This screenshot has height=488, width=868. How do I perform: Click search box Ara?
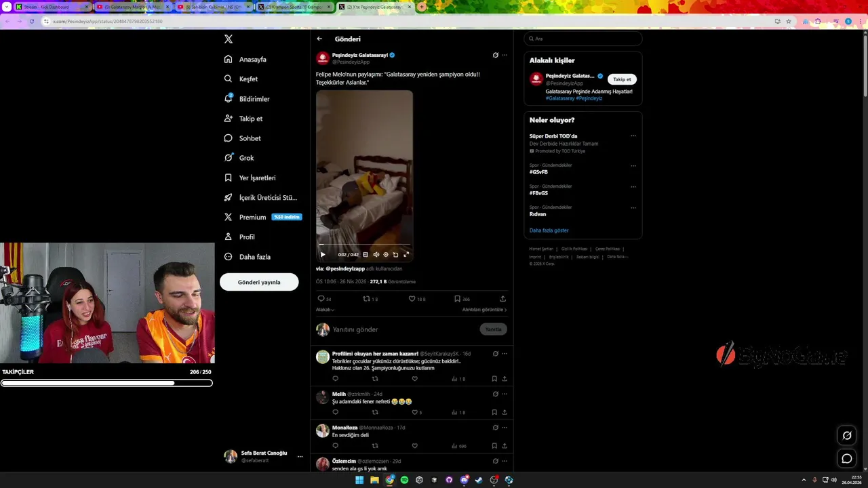(x=583, y=39)
